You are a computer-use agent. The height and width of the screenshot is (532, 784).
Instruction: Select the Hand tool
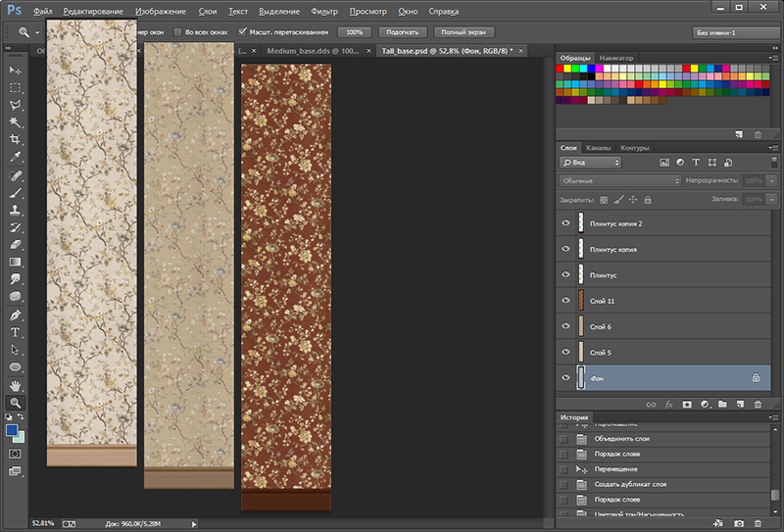point(15,384)
